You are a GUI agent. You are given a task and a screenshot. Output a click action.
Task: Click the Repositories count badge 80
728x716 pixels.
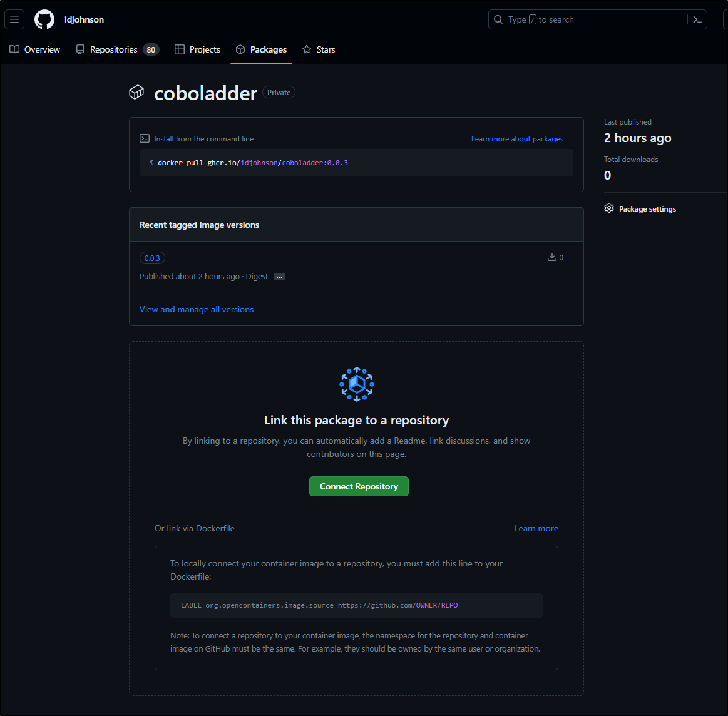[x=151, y=49]
